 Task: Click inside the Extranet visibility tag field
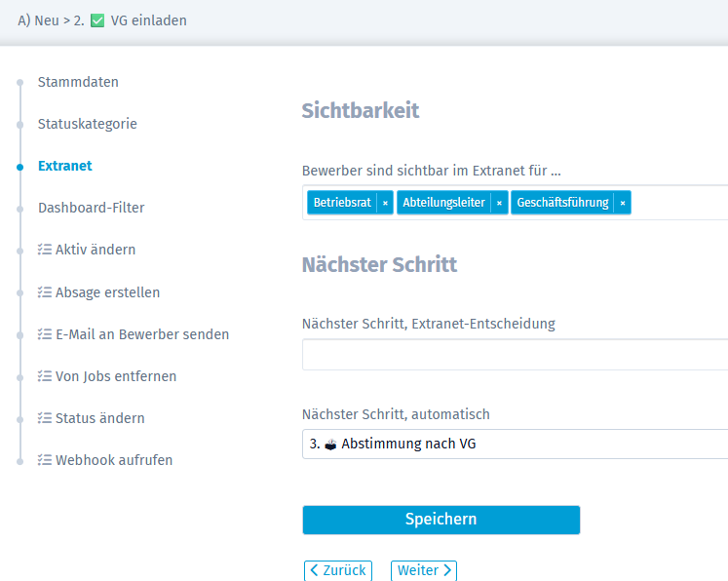click(x=677, y=203)
